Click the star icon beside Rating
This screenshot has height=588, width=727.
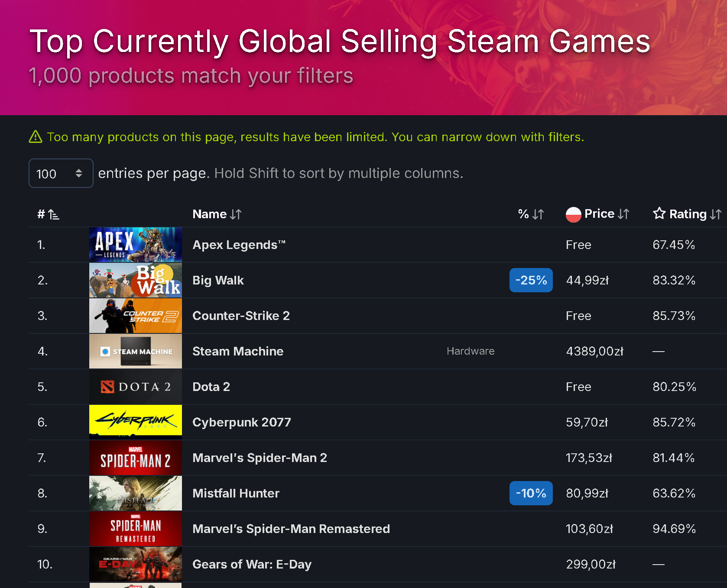tap(659, 213)
